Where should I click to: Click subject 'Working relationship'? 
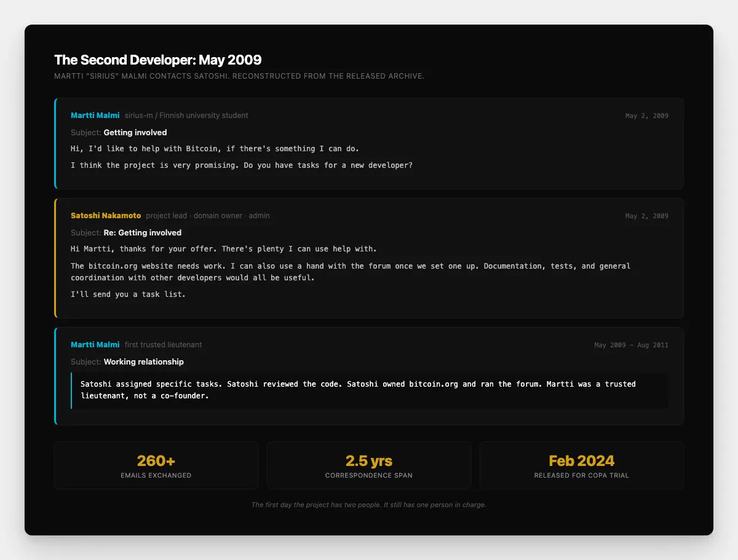click(x=144, y=361)
